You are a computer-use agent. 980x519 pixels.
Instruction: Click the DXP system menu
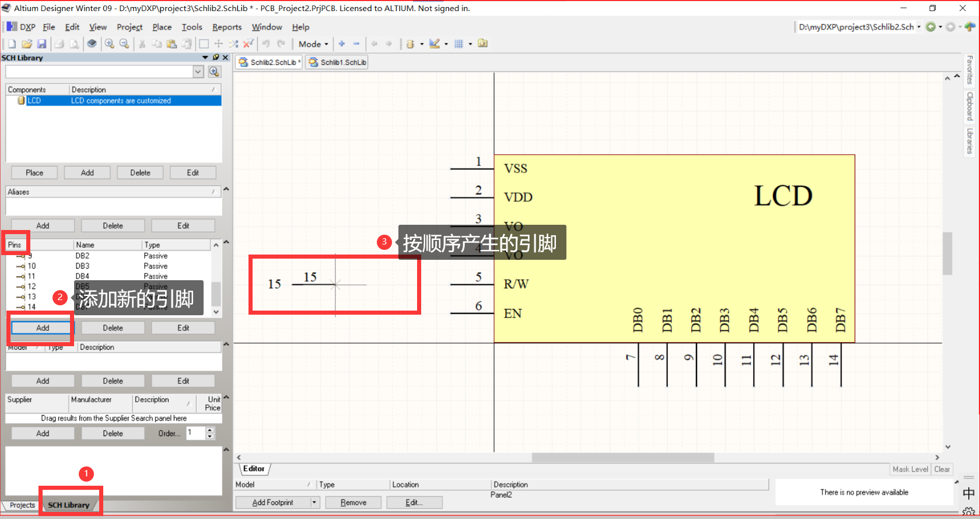click(x=21, y=27)
